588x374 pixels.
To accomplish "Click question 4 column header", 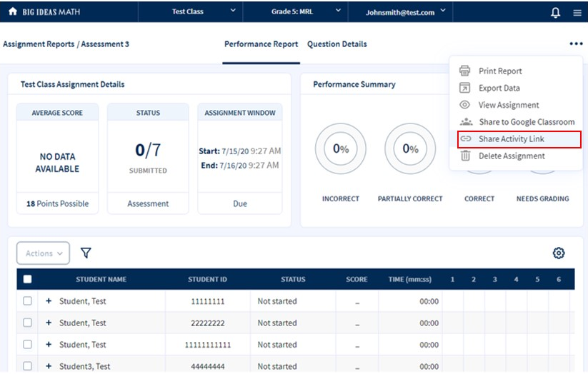I will [x=516, y=280].
